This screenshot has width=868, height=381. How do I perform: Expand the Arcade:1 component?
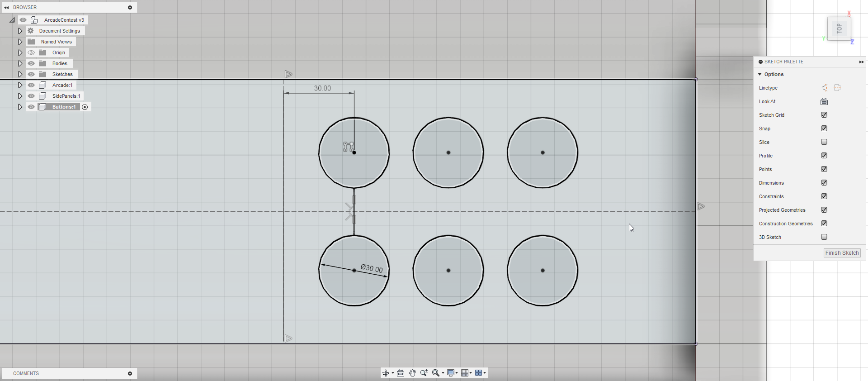[x=20, y=85]
